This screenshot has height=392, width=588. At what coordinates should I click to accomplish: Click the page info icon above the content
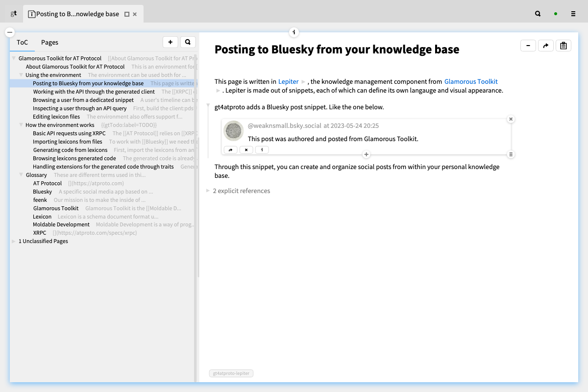(x=294, y=32)
